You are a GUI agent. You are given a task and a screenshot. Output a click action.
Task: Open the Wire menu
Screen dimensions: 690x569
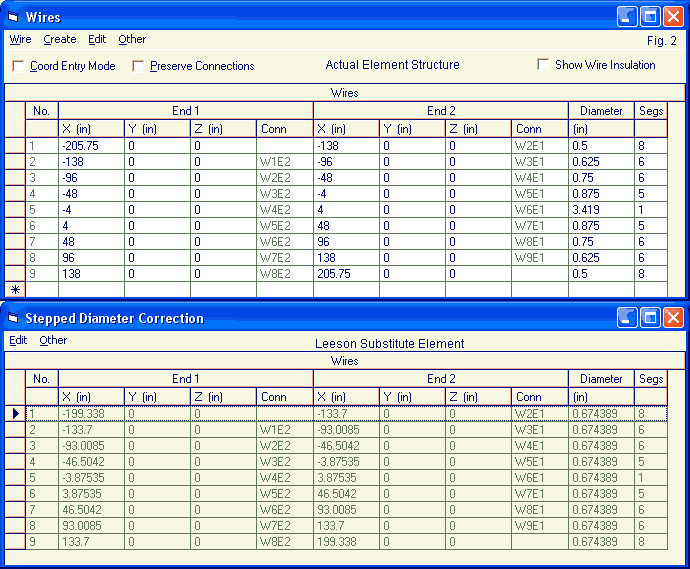(20, 40)
